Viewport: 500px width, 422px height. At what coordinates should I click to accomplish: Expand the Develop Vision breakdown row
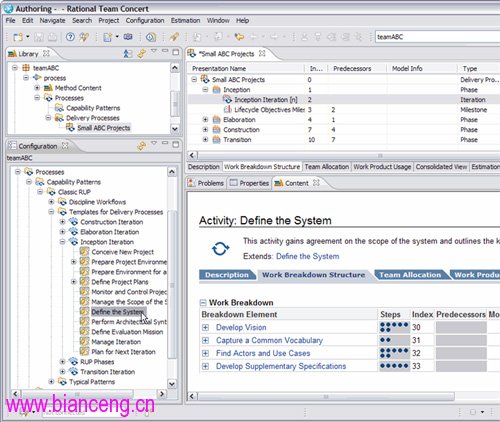point(205,327)
